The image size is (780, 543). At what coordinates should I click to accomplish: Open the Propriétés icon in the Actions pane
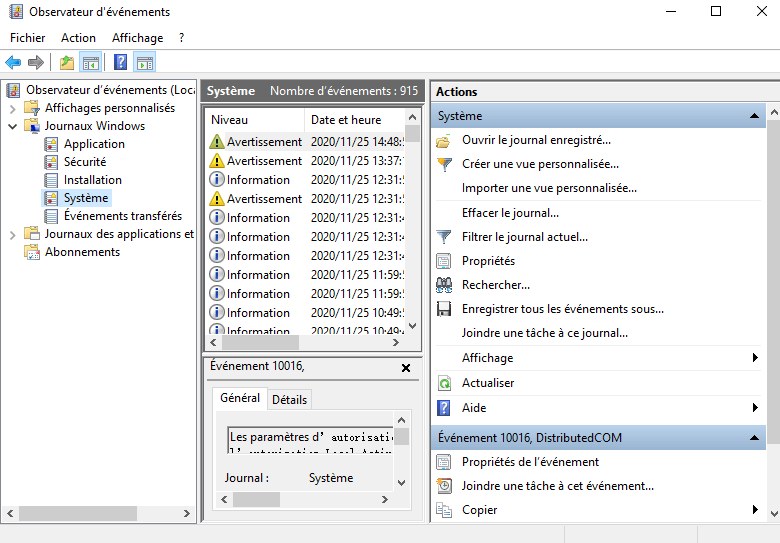coord(445,261)
